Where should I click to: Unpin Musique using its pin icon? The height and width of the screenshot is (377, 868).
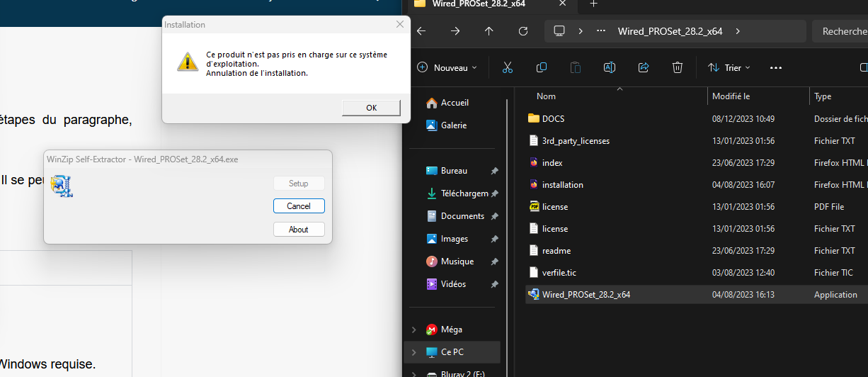click(494, 262)
